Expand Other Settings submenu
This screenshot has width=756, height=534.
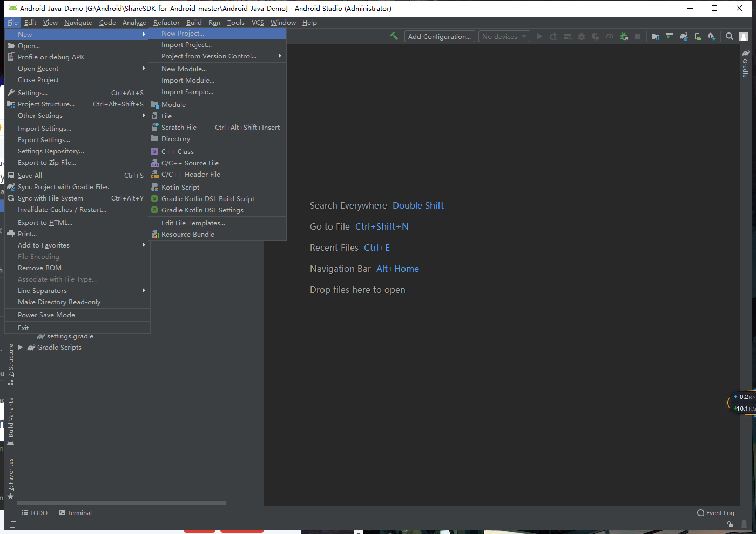coord(77,116)
